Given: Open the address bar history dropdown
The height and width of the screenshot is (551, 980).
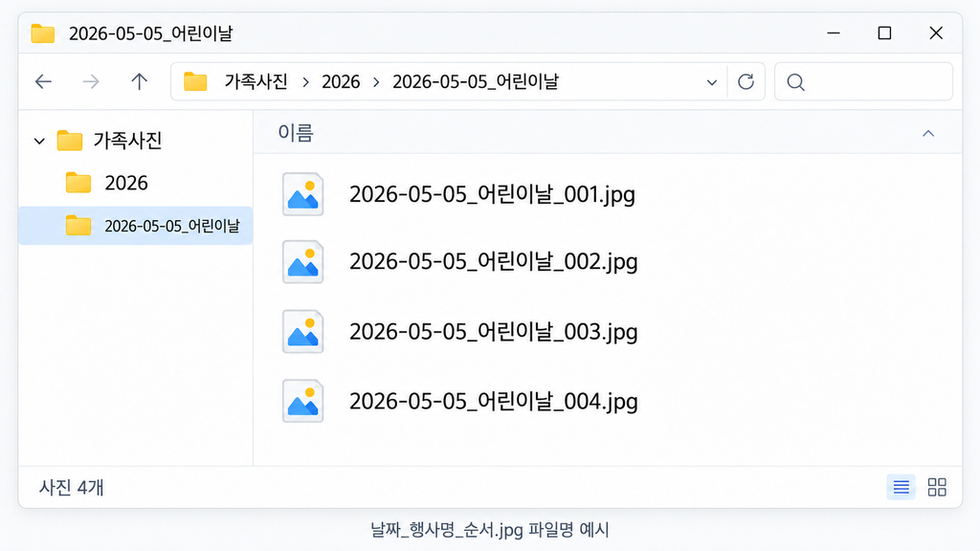Looking at the screenshot, I should click(x=711, y=82).
